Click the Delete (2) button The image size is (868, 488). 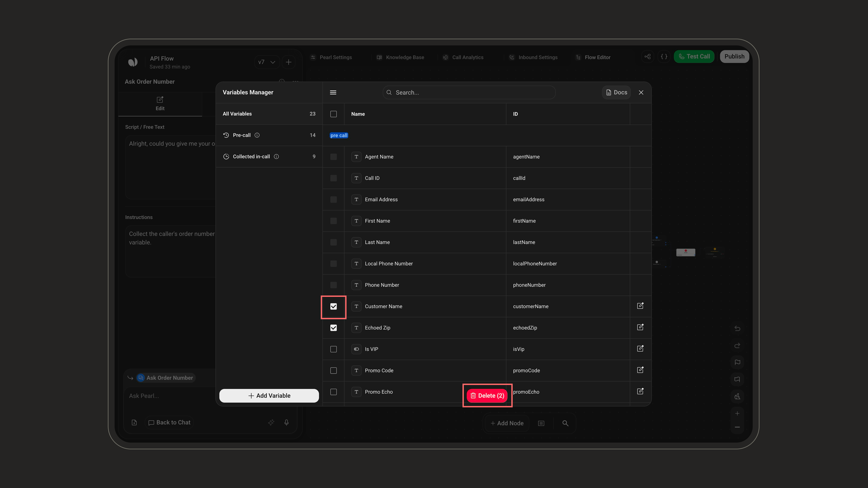487,396
